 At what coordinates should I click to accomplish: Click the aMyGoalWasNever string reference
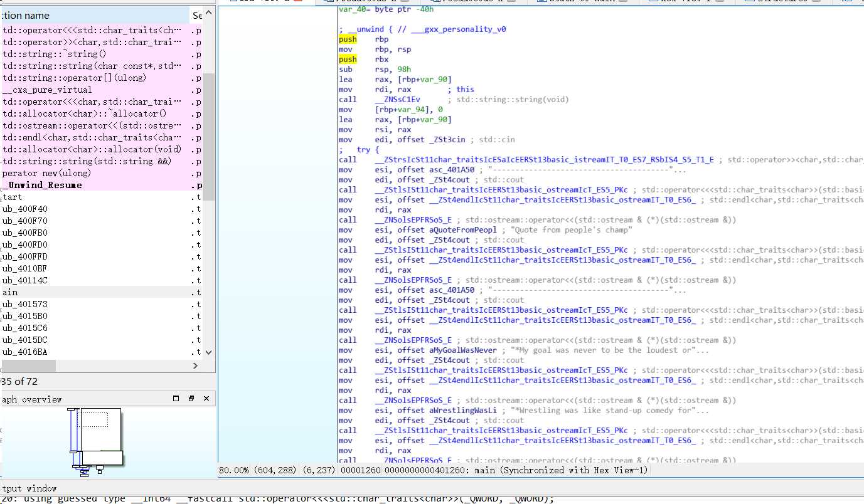(x=463, y=350)
